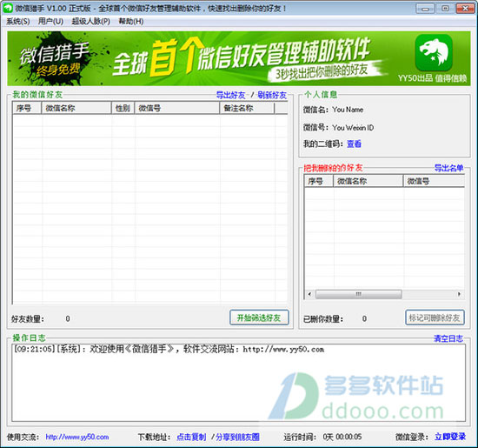
Task: Click 导出名单 to export deleted list
Action: (x=448, y=168)
